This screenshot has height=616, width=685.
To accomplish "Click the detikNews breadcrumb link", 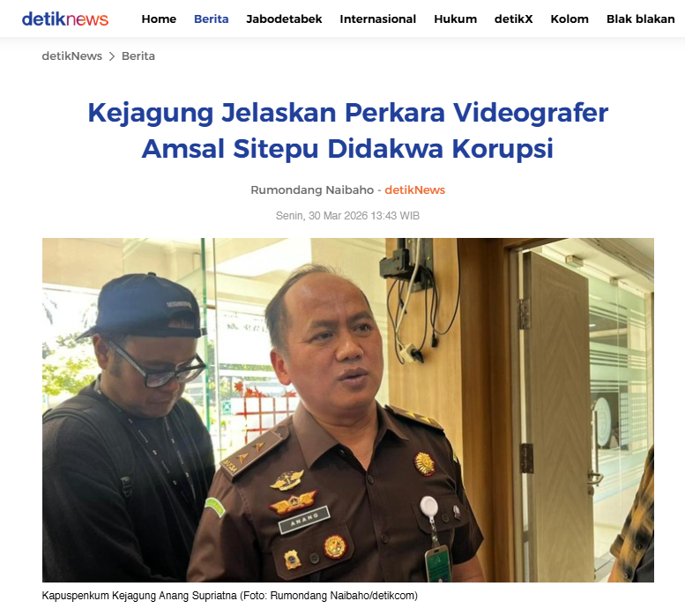I will (x=72, y=56).
